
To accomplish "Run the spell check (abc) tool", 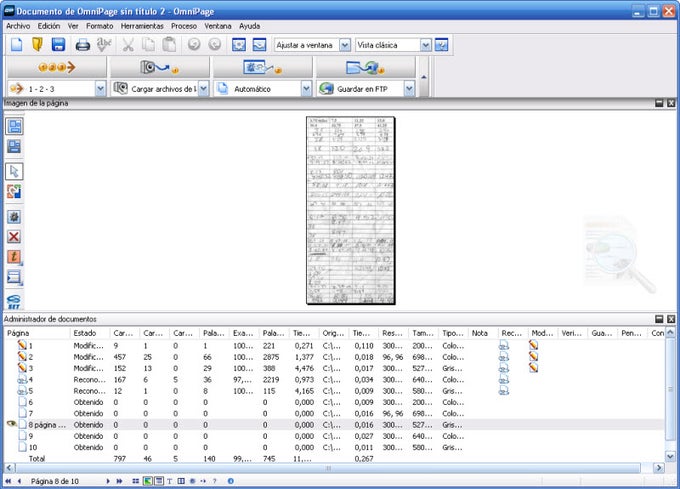I will (x=104, y=45).
